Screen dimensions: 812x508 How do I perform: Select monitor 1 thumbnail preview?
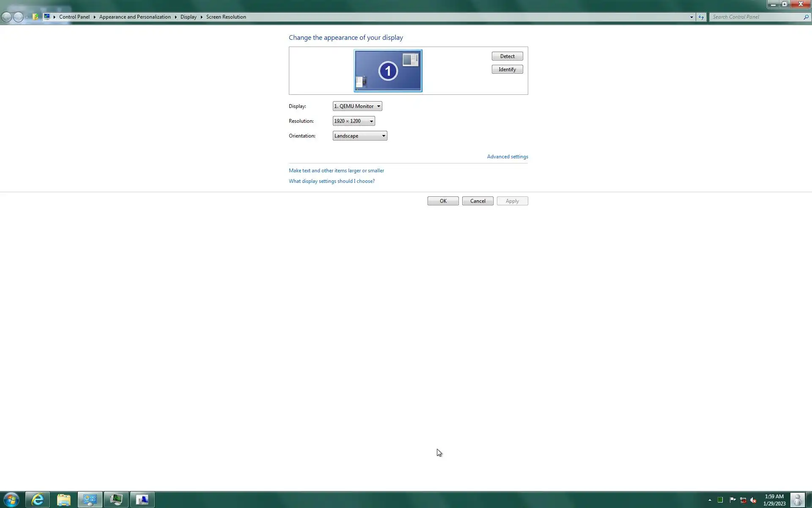pyautogui.click(x=388, y=71)
